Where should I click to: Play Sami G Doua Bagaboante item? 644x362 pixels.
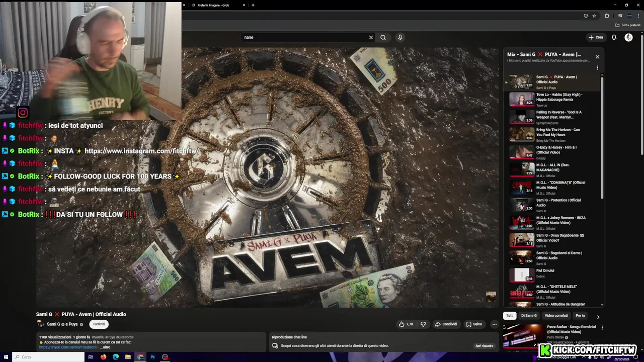point(553,240)
